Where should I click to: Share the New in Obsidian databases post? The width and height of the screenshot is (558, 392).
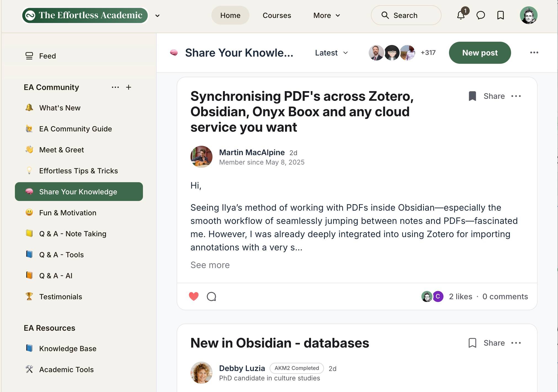[494, 343]
